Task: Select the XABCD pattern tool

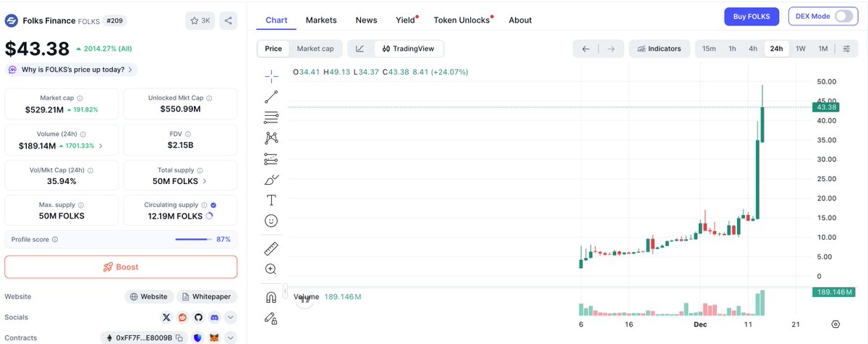Action: coord(271,138)
